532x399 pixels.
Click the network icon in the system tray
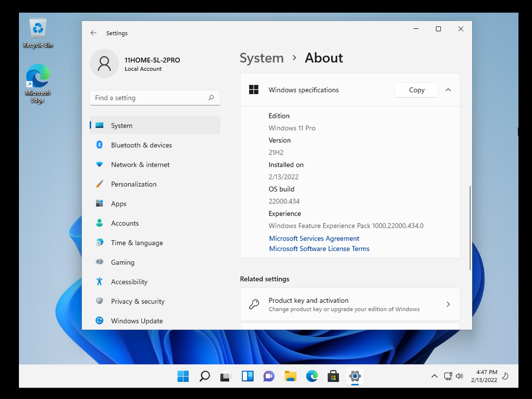click(448, 376)
